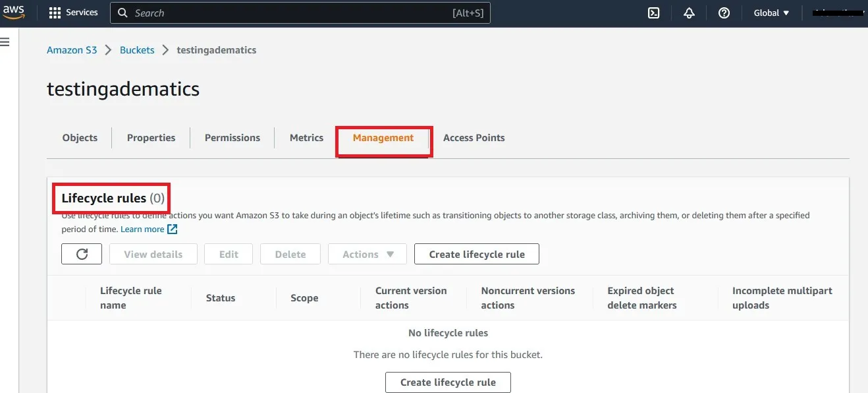Viewport: 868px width, 393px height.
Task: Click Create lifecycle rule in toolbar
Action: (477, 254)
